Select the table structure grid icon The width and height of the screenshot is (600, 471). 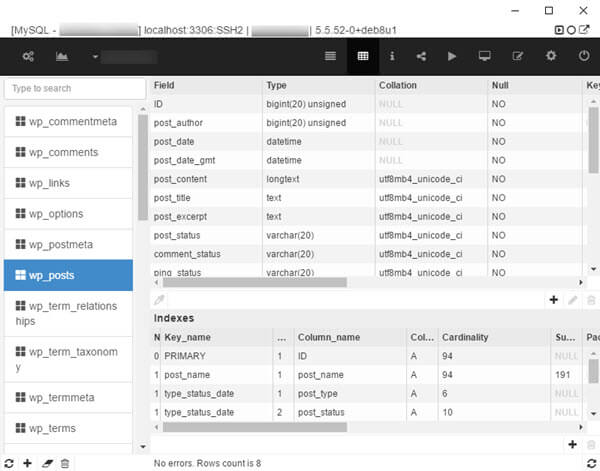coord(363,56)
